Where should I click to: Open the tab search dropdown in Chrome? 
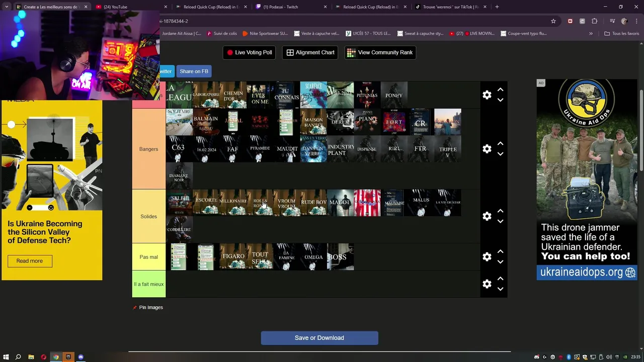click(x=7, y=7)
